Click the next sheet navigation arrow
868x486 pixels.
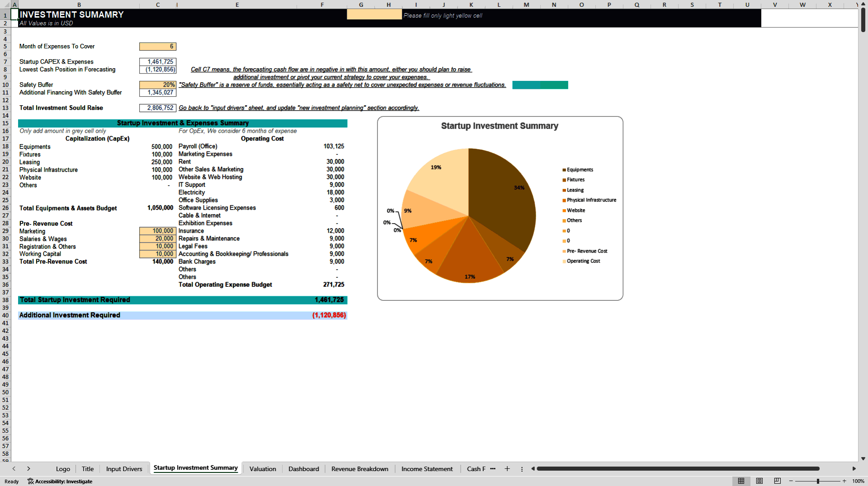click(28, 469)
